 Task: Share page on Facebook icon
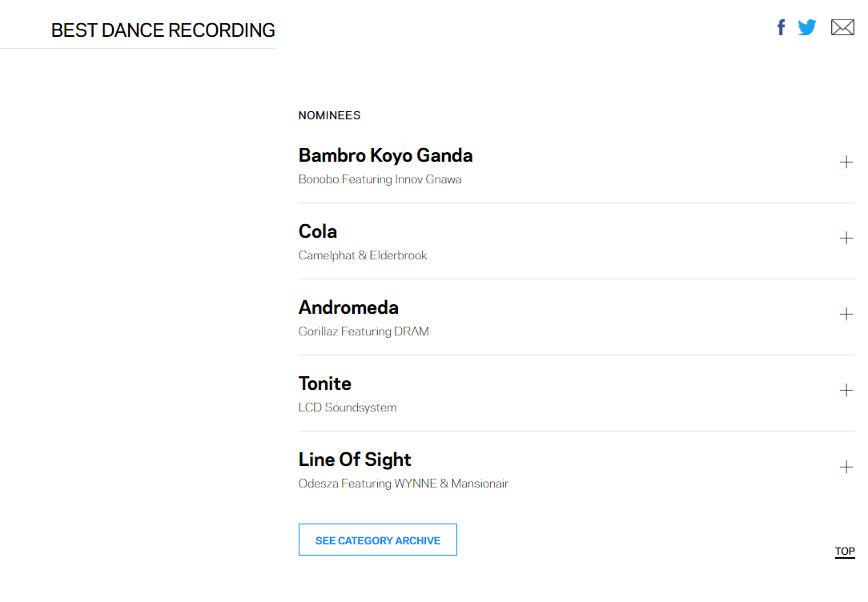coord(781,28)
